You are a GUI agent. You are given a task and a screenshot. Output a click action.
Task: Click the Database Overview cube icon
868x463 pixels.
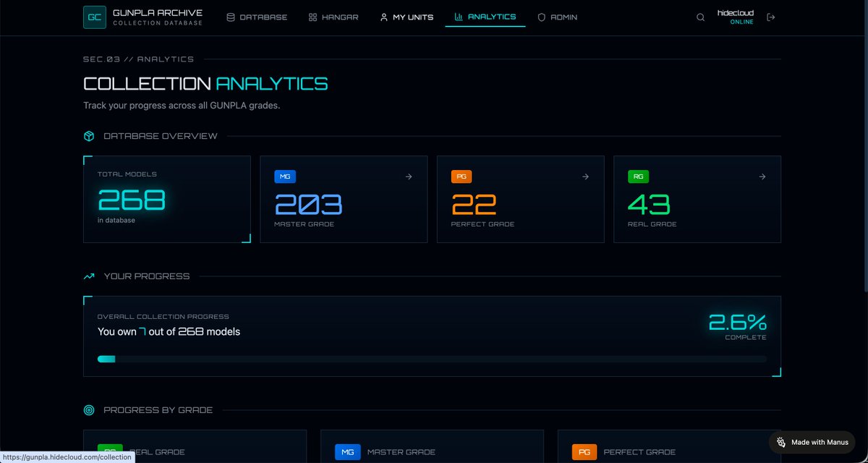click(x=89, y=136)
